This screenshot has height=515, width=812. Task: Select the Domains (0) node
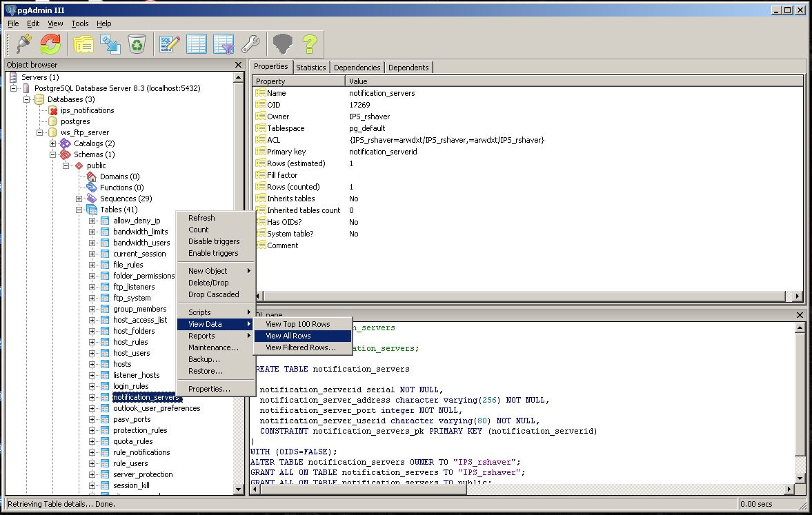[x=119, y=176]
